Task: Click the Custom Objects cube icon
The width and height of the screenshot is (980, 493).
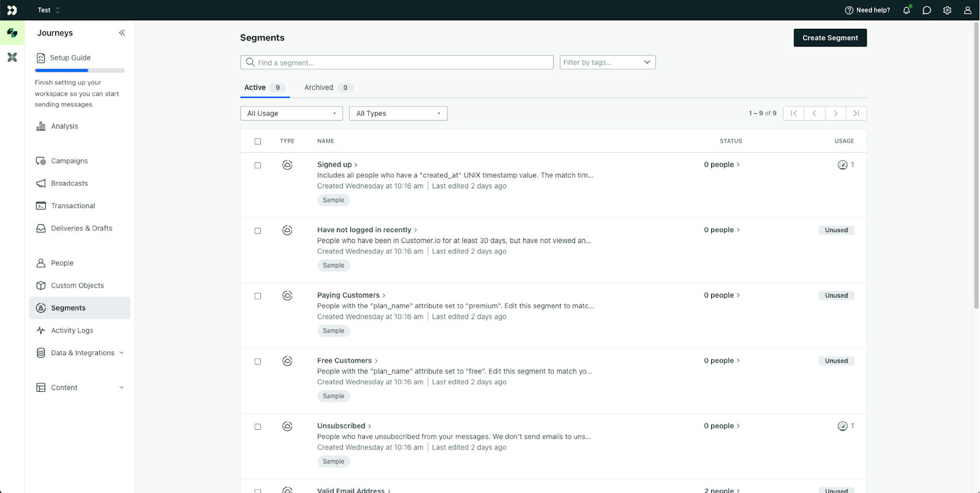Action: coord(41,285)
